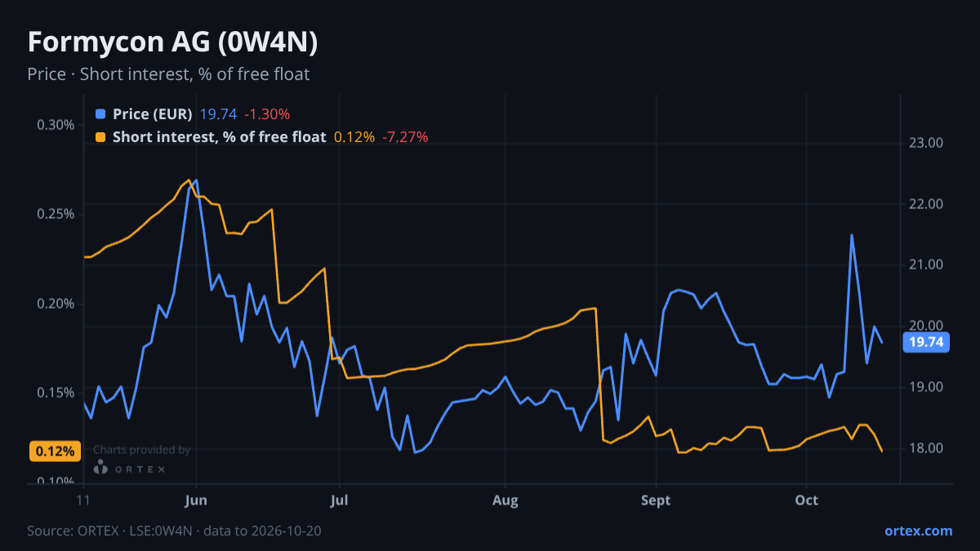Click the 0.15% left axis label
The width and height of the screenshot is (980, 551).
[56, 393]
